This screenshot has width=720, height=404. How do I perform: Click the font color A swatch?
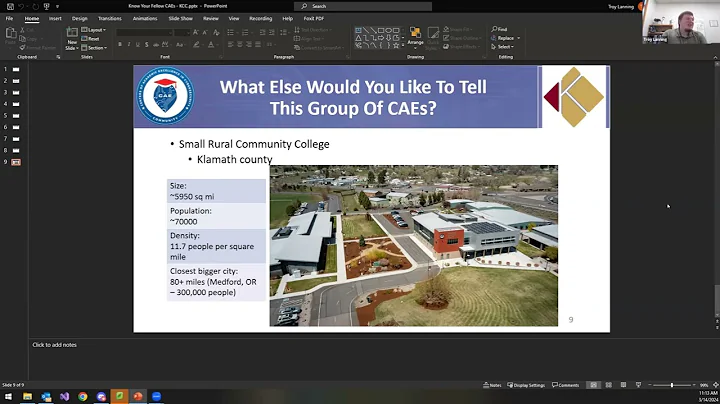coord(211,45)
